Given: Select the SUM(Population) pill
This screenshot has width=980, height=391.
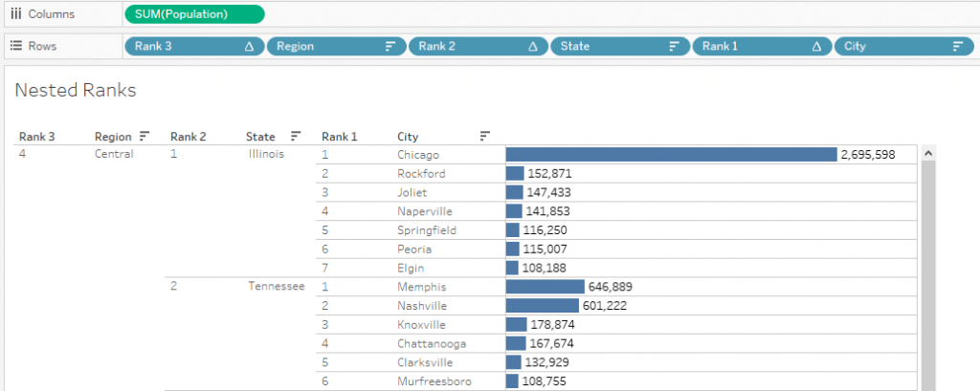Looking at the screenshot, I should pyautogui.click(x=195, y=13).
